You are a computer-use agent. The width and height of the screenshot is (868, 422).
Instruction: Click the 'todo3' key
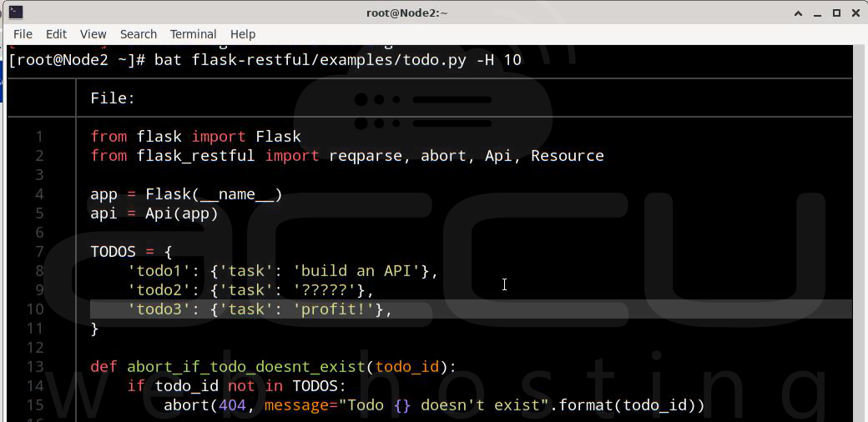[x=159, y=309]
